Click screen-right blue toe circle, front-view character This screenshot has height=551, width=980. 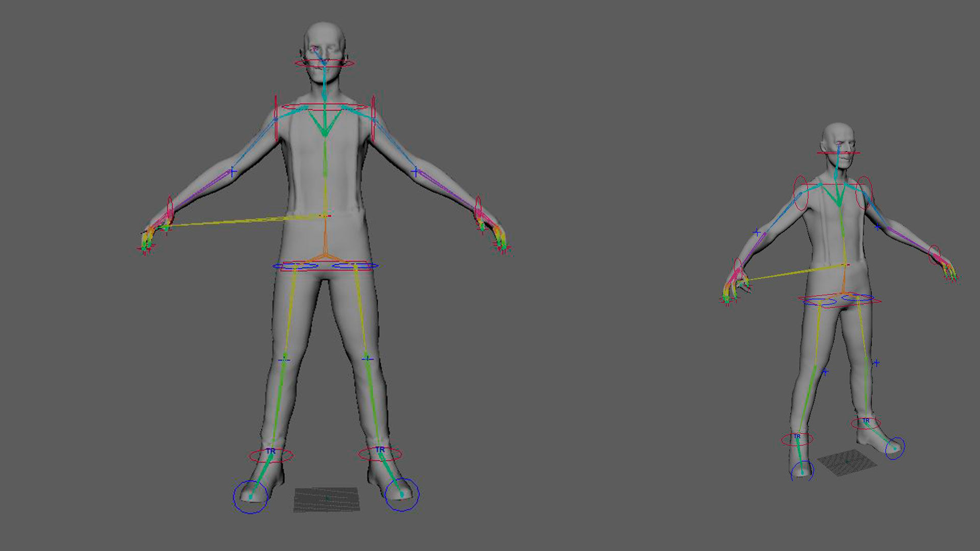pyautogui.click(x=402, y=494)
